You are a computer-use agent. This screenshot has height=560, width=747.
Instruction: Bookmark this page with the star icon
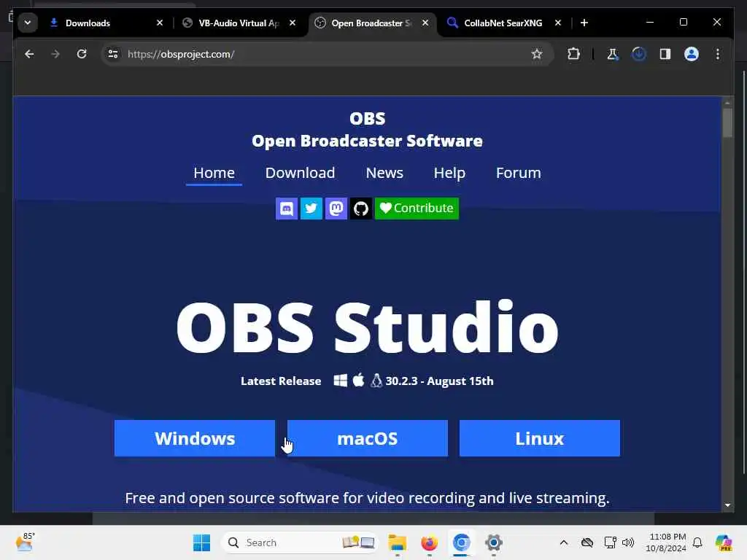537,54
